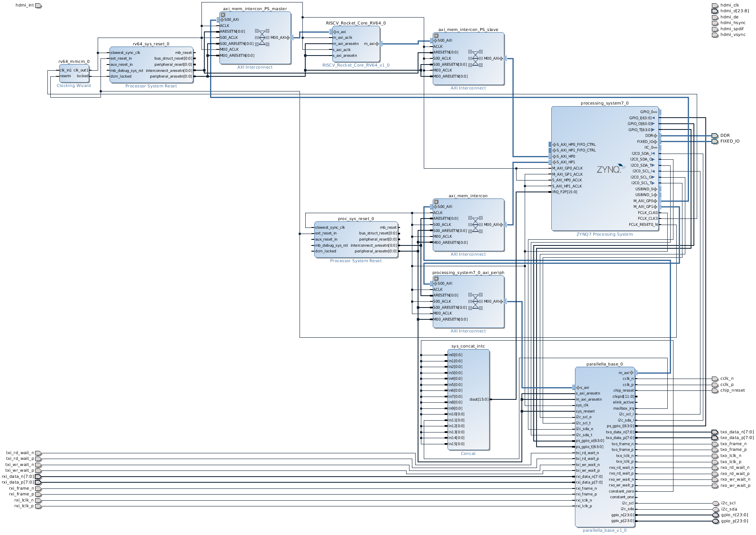Expand the axi_mem_intercon_PS_slave block hierarchy
This screenshot has width=756, height=535.
click(436, 36)
